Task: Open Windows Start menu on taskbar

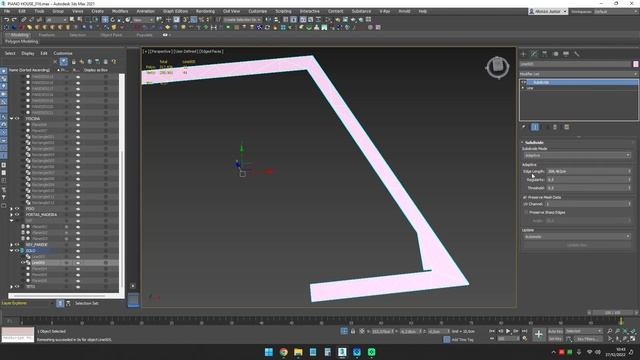Action: (269, 352)
